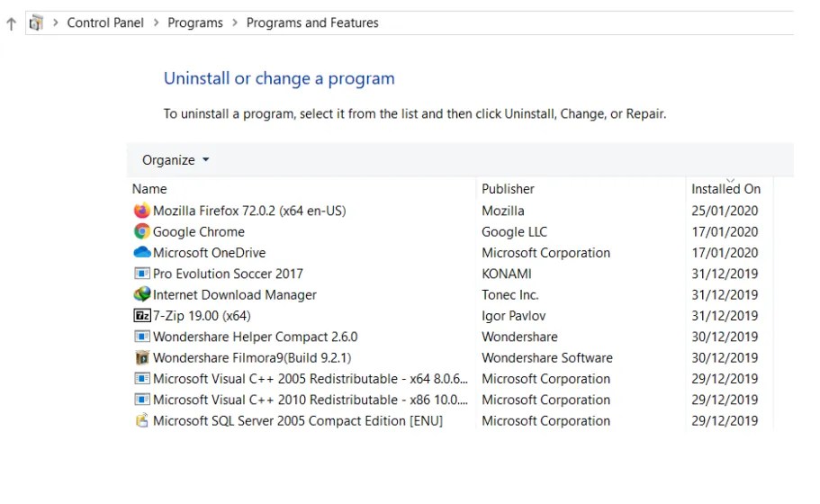Viewport: 820px width, 504px height.
Task: Expand the chevron after Control Panel breadcrumb
Action: (x=156, y=23)
